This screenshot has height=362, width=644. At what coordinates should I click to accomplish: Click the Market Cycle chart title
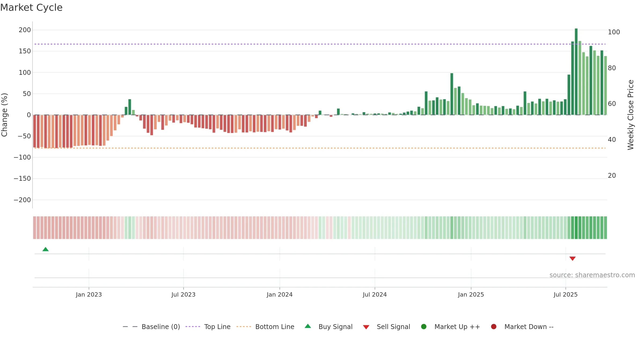(x=31, y=8)
